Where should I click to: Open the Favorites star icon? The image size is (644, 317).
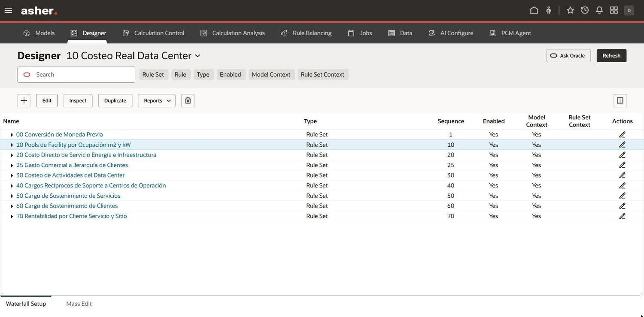coord(571,10)
